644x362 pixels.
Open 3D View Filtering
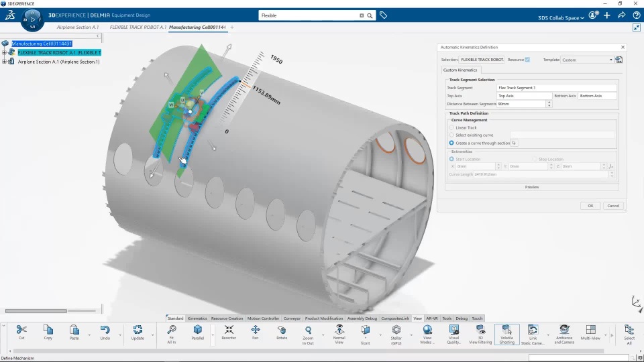[480, 334]
